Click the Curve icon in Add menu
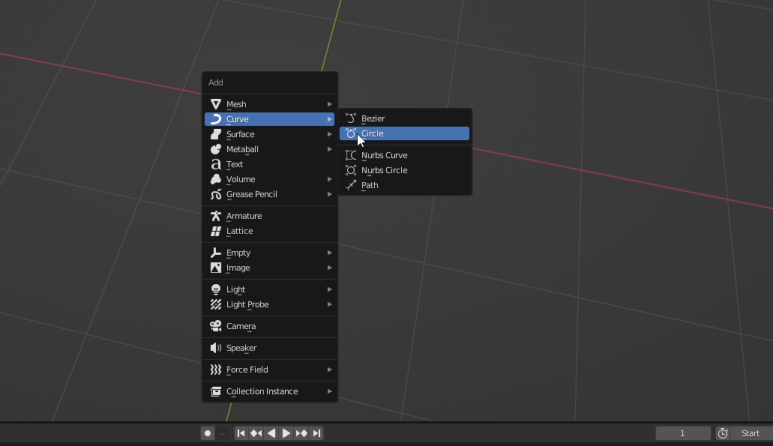The height and width of the screenshot is (446, 773). (x=215, y=119)
